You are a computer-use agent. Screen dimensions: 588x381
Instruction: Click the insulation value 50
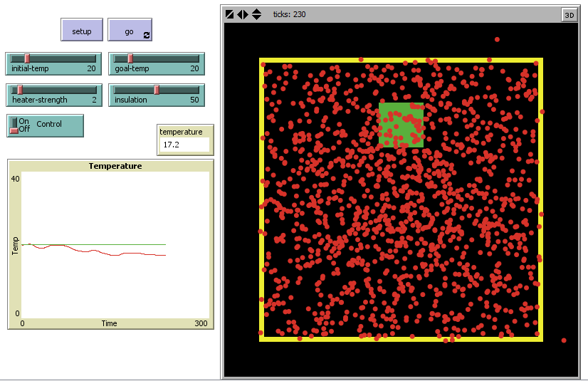click(x=194, y=100)
